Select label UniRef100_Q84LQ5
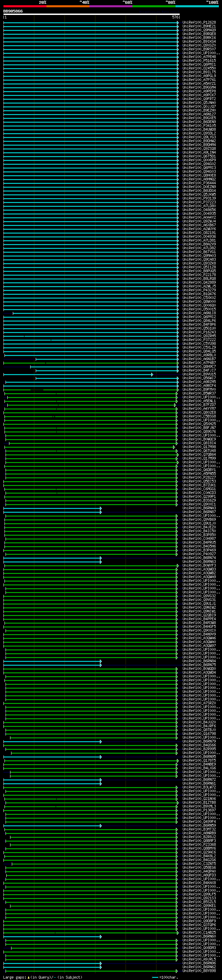 [199, 351]
